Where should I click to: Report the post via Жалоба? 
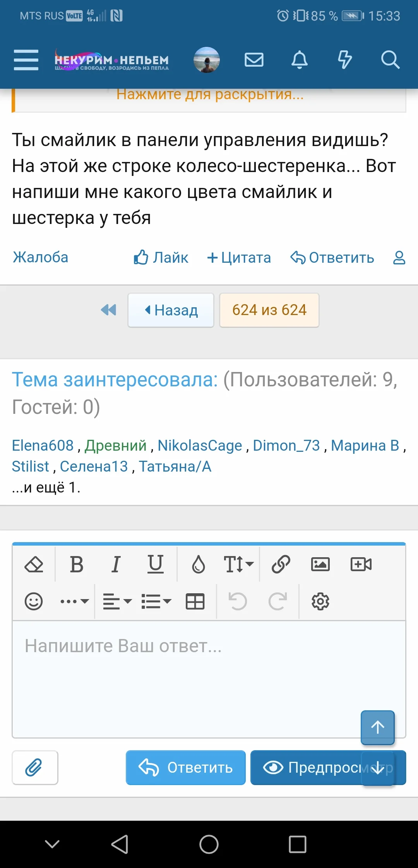click(x=41, y=257)
